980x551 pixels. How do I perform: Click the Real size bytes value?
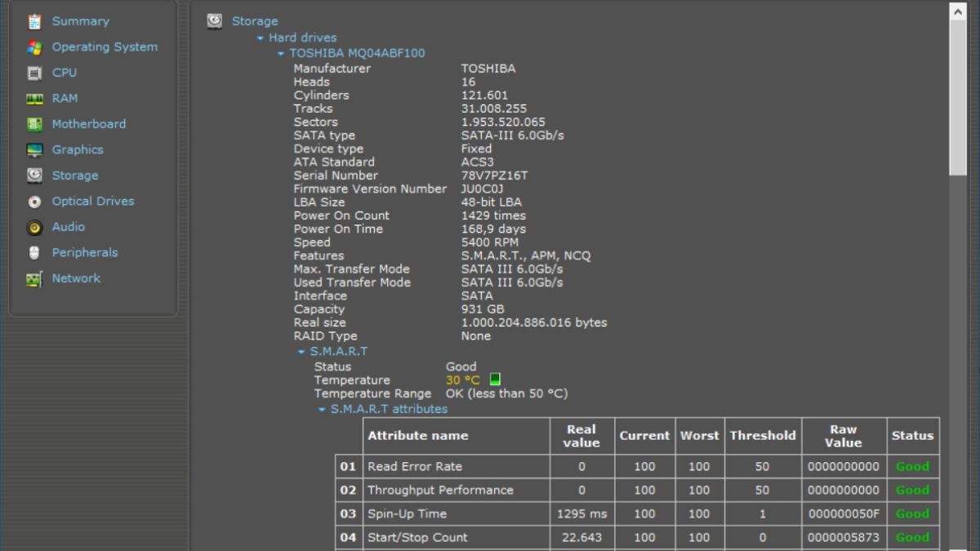coord(534,322)
